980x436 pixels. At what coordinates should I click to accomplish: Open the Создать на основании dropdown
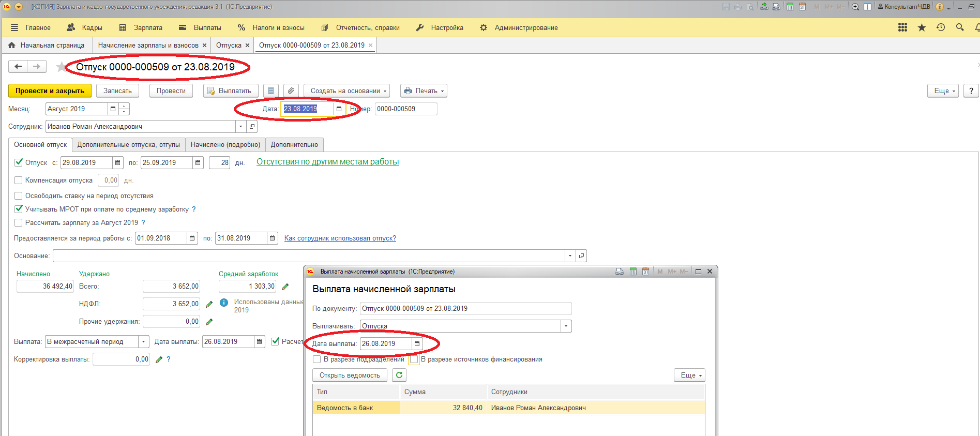pos(346,91)
